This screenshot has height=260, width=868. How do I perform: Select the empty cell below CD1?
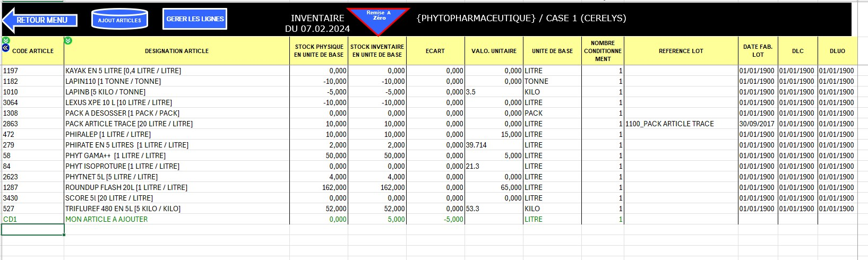click(x=33, y=230)
